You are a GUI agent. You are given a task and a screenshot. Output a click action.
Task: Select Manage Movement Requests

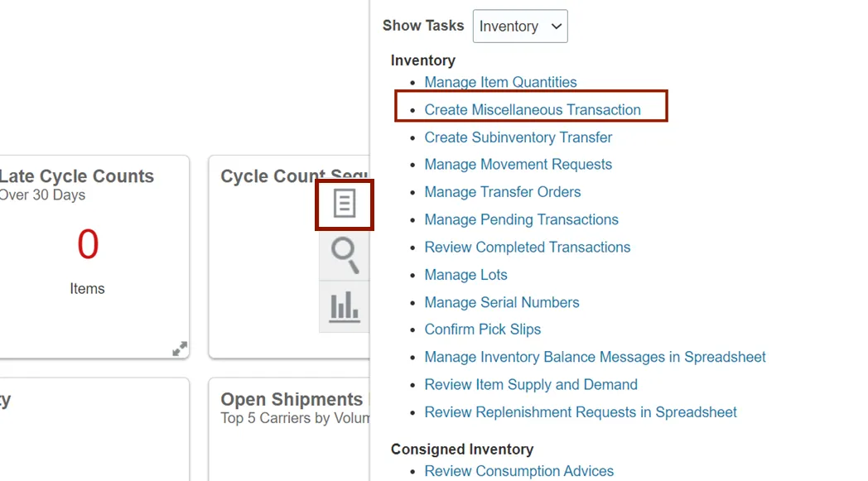click(518, 165)
